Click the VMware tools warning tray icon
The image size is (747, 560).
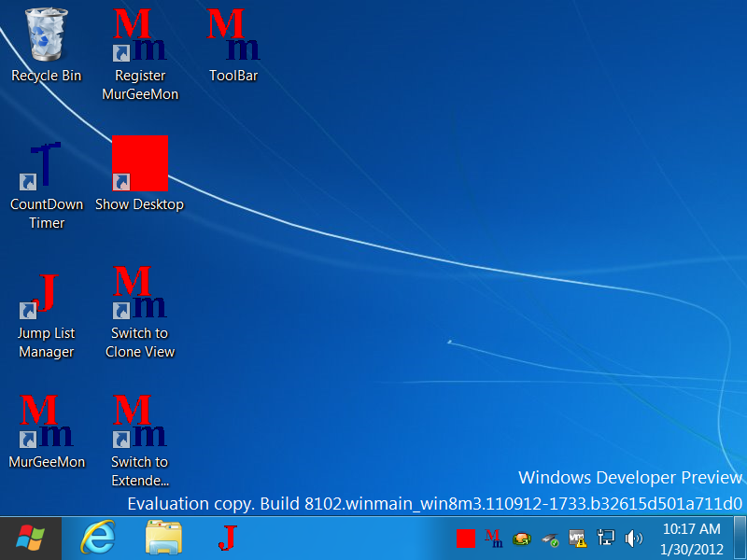(x=577, y=539)
